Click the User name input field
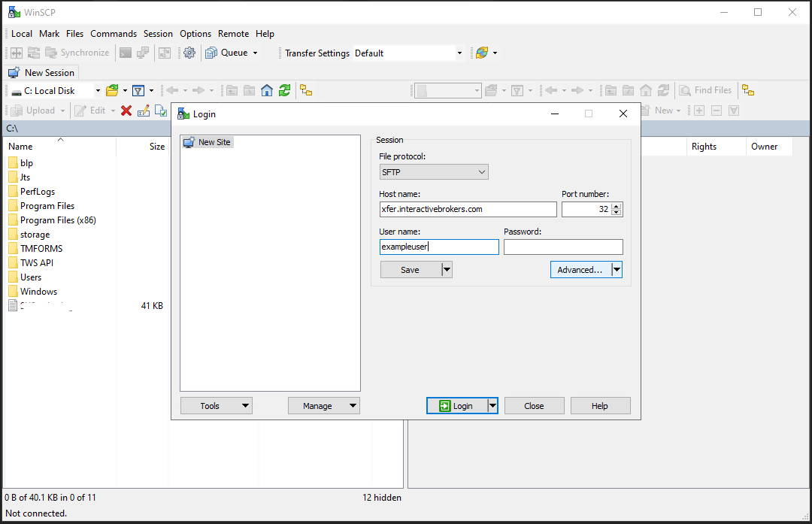This screenshot has height=524, width=812. click(438, 247)
